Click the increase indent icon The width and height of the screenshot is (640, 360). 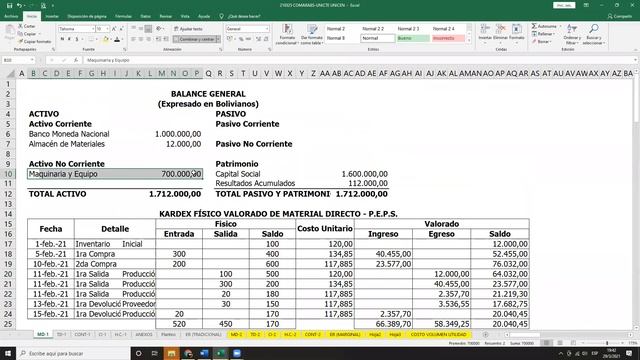point(166,39)
